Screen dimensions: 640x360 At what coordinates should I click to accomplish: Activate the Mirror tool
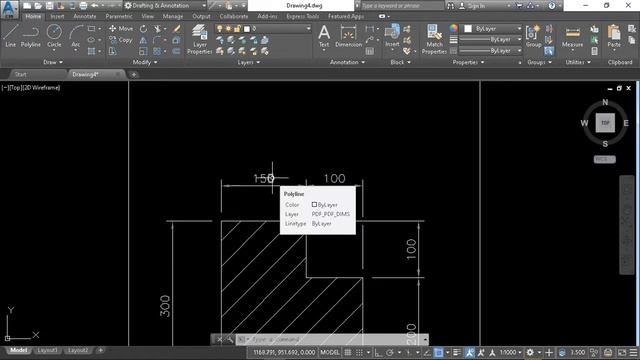(x=143, y=40)
